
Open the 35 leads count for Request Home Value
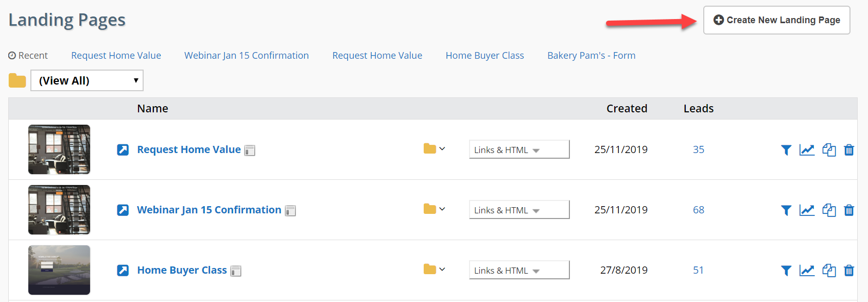(698, 149)
